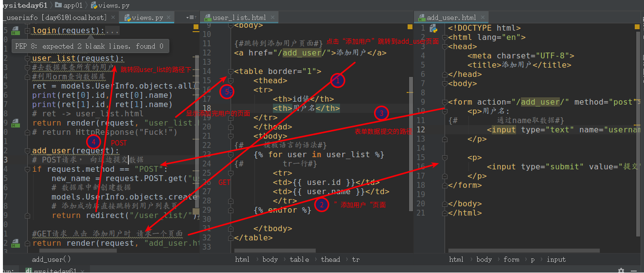Viewport: 644px width, 273px height.
Task: Click '<meta charset="UTF-8">' in add_user.html
Action: pyautogui.click(x=521, y=56)
